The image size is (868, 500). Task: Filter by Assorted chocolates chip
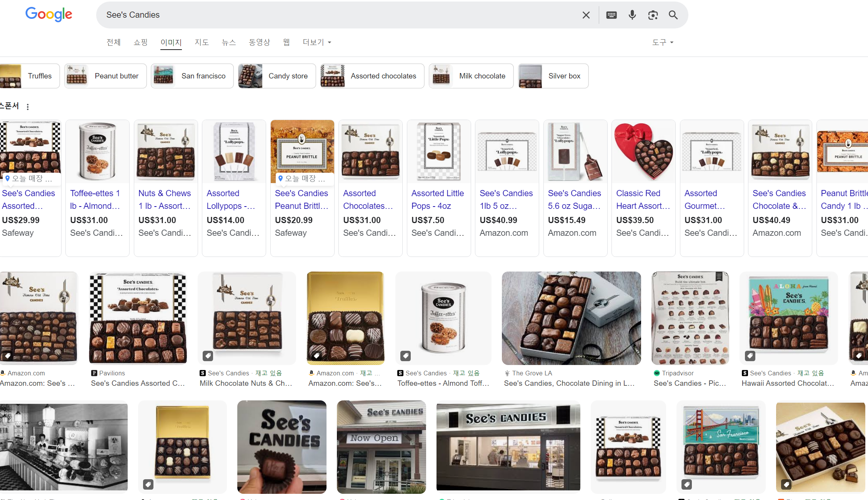(x=372, y=76)
